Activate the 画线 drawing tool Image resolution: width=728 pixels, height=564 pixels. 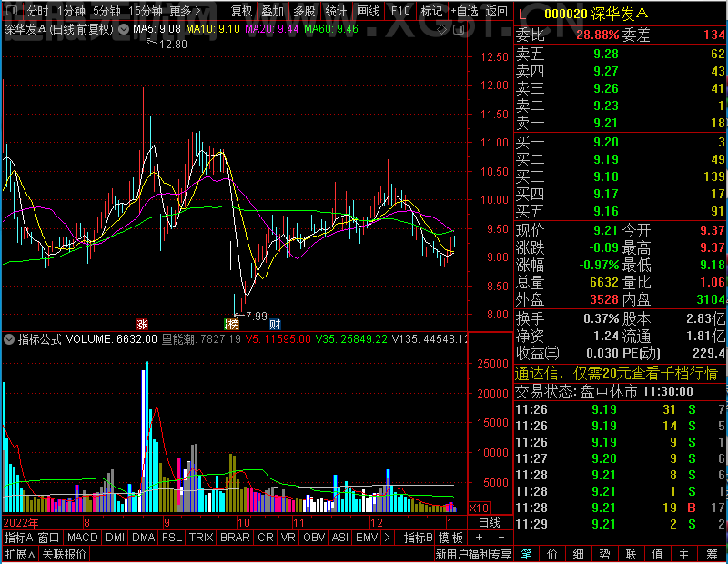tap(368, 11)
